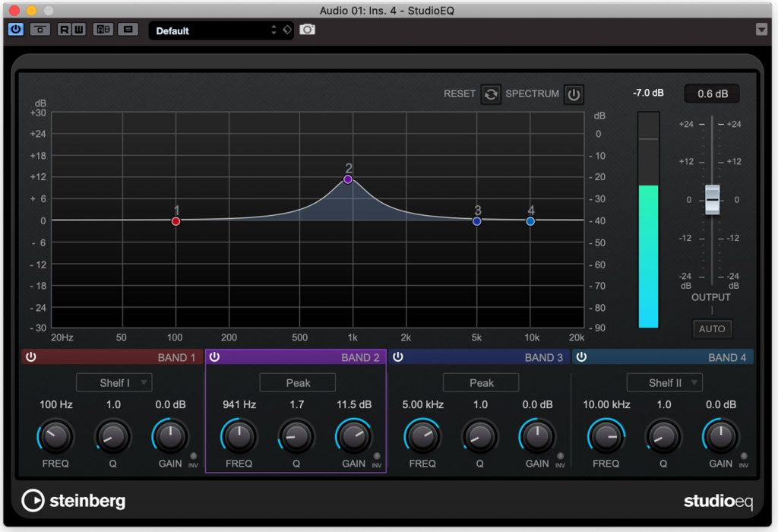Open the Shelf I filter type dropdown

113,382
